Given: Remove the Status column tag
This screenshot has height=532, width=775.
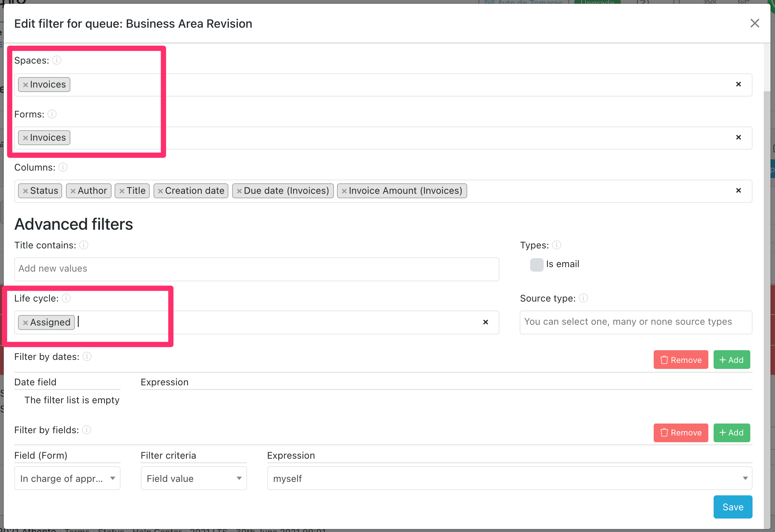Looking at the screenshot, I should pos(25,190).
